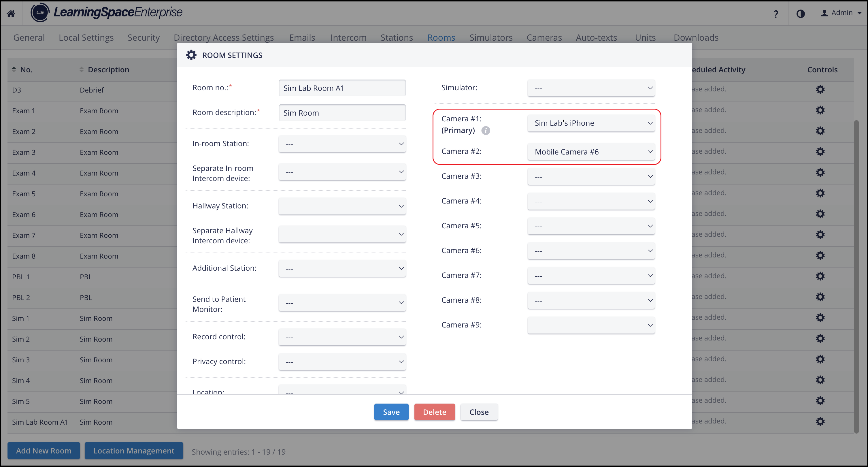
Task: Open gear settings for Sim Lab Room A1
Action: click(x=820, y=421)
